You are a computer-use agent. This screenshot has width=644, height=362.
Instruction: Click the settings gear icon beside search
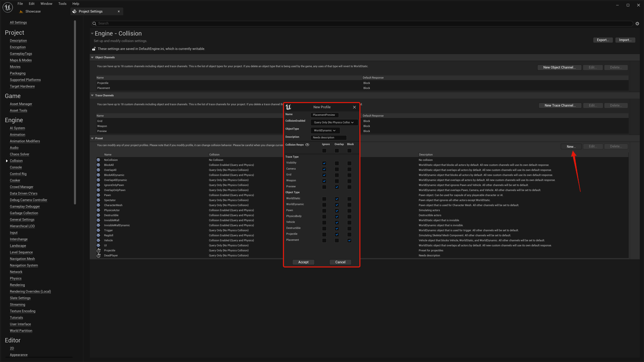[637, 23]
